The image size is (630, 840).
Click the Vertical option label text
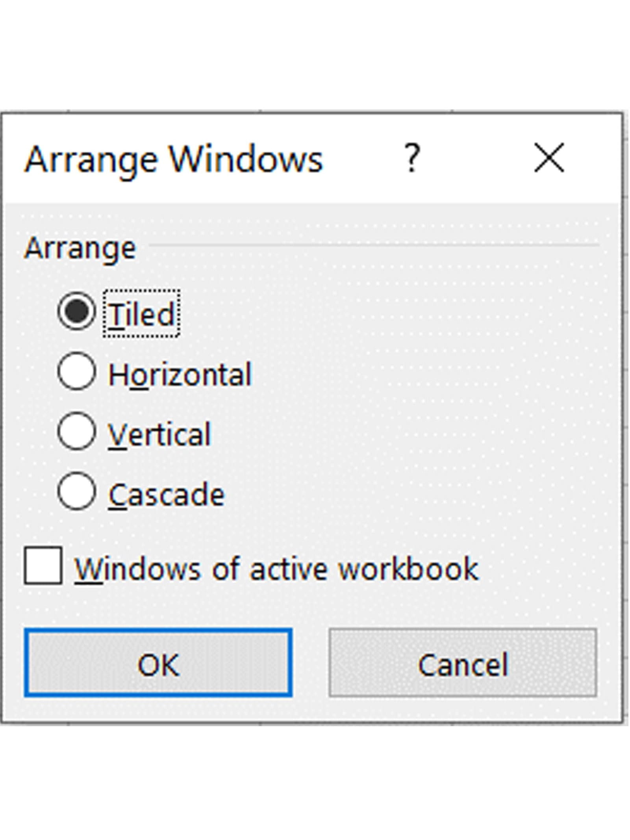tap(160, 434)
